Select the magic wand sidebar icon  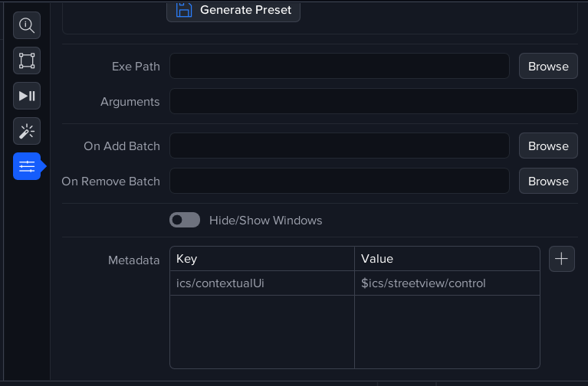pyautogui.click(x=27, y=131)
